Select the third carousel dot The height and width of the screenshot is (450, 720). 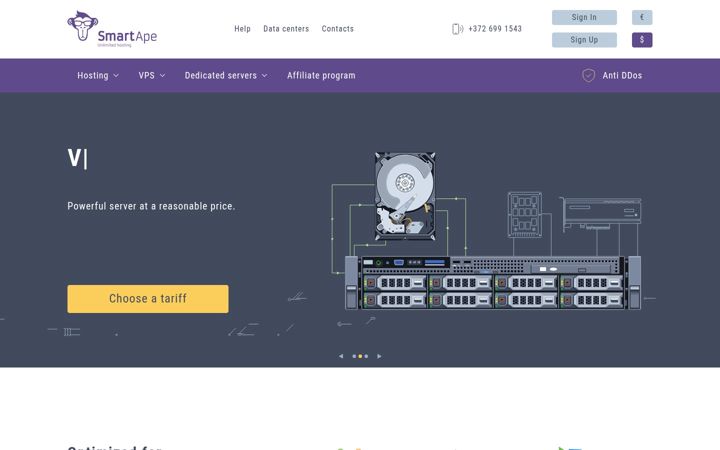(366, 356)
